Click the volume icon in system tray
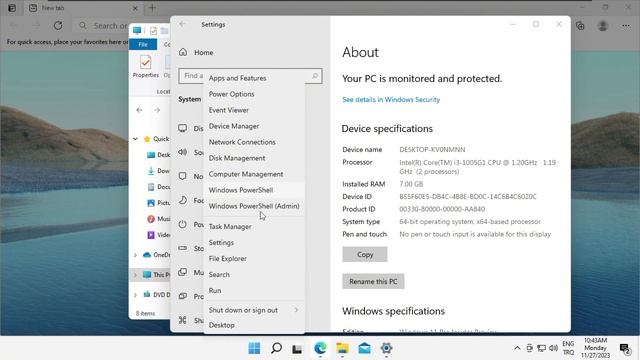This screenshot has height=360, width=640. pyautogui.click(x=553, y=348)
